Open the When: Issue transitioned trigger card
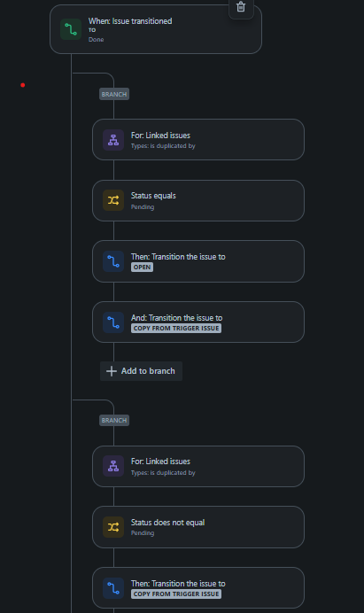Image resolution: width=364 pixels, height=613 pixels. click(156, 29)
